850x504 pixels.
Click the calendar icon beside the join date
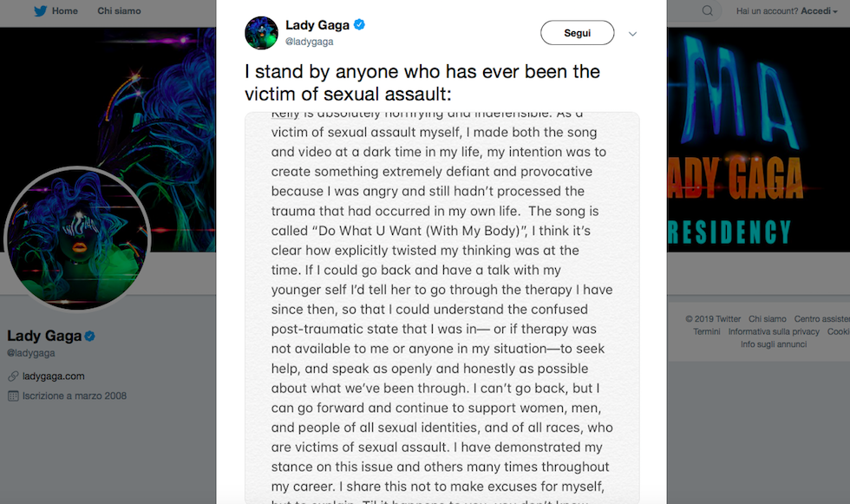tap(13, 396)
